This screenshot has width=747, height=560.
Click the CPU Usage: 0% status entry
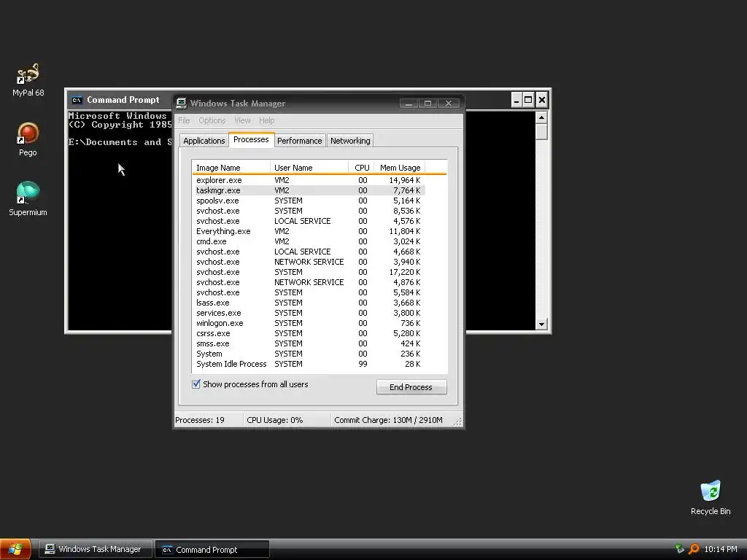286,420
